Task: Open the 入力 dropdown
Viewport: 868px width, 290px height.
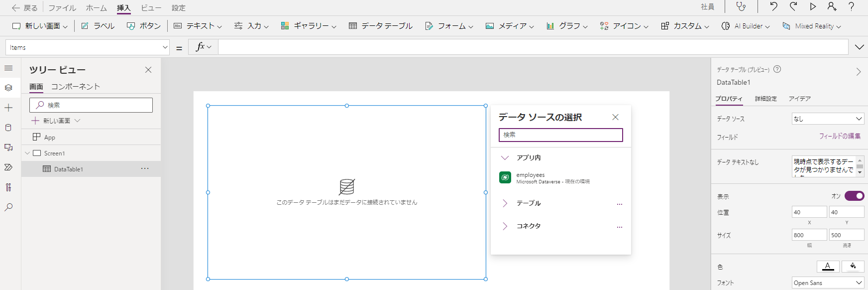Action: 251,26
